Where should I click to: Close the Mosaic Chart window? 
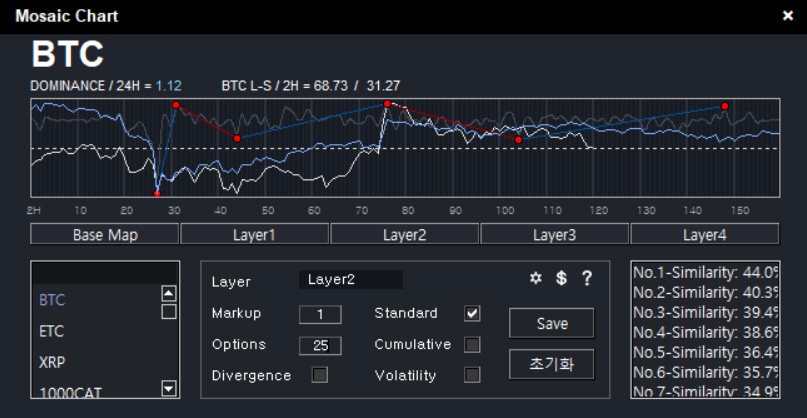pos(787,16)
